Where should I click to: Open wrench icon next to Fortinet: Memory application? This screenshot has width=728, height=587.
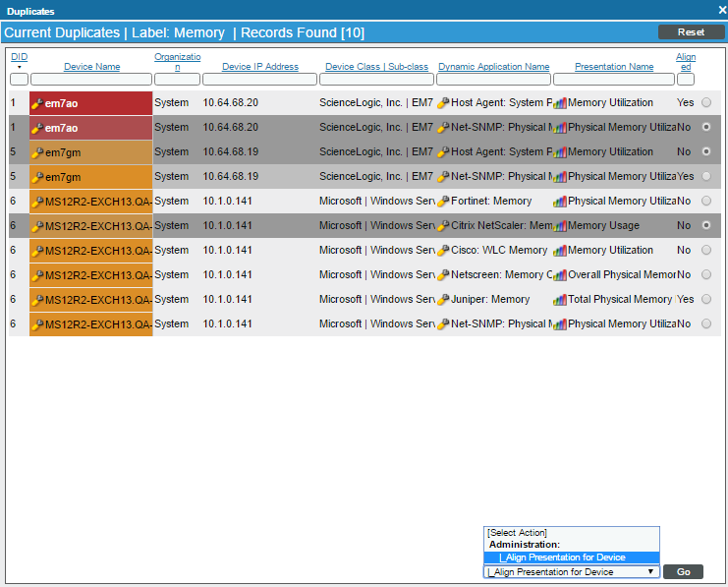point(443,201)
